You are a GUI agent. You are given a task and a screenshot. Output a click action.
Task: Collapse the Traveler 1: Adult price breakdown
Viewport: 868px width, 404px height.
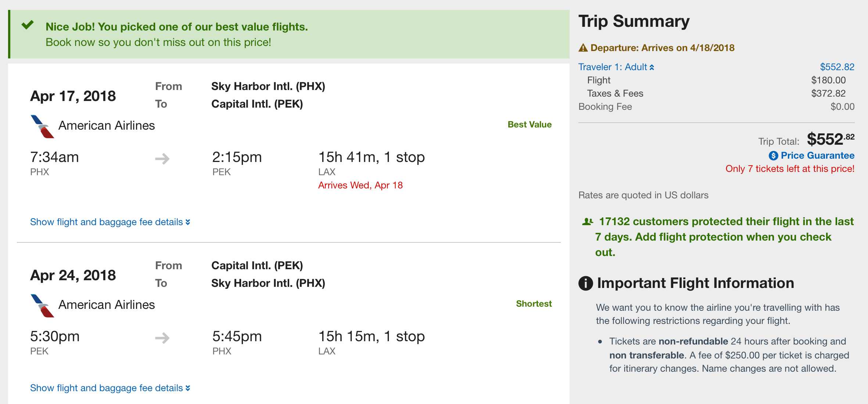click(616, 67)
